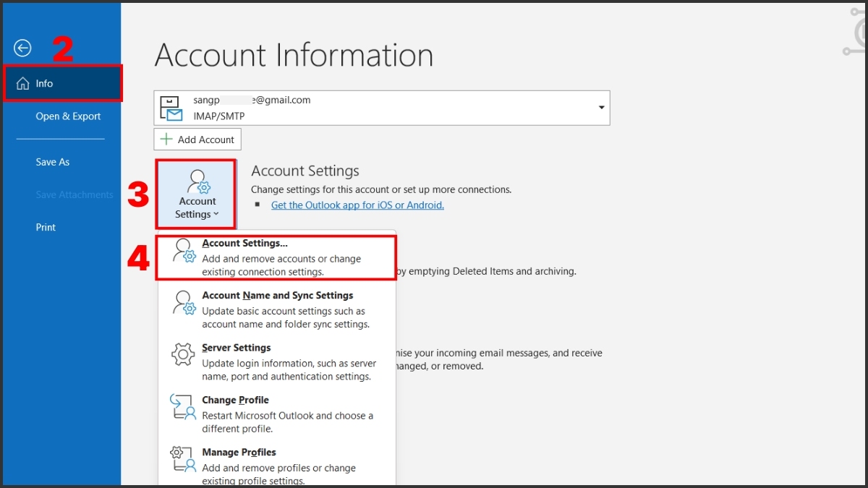The image size is (868, 488).
Task: Open the Get the Outlook app link
Action: [357, 205]
